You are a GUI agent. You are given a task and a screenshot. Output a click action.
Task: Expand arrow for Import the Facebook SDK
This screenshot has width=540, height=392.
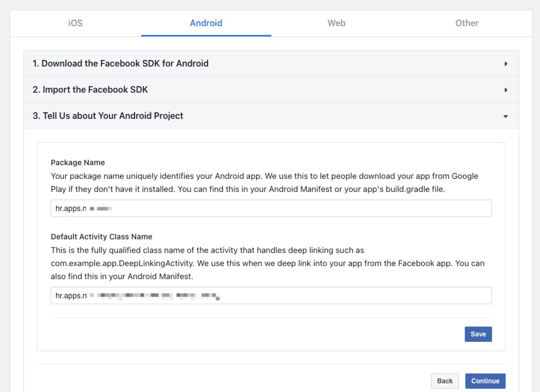[x=506, y=90]
